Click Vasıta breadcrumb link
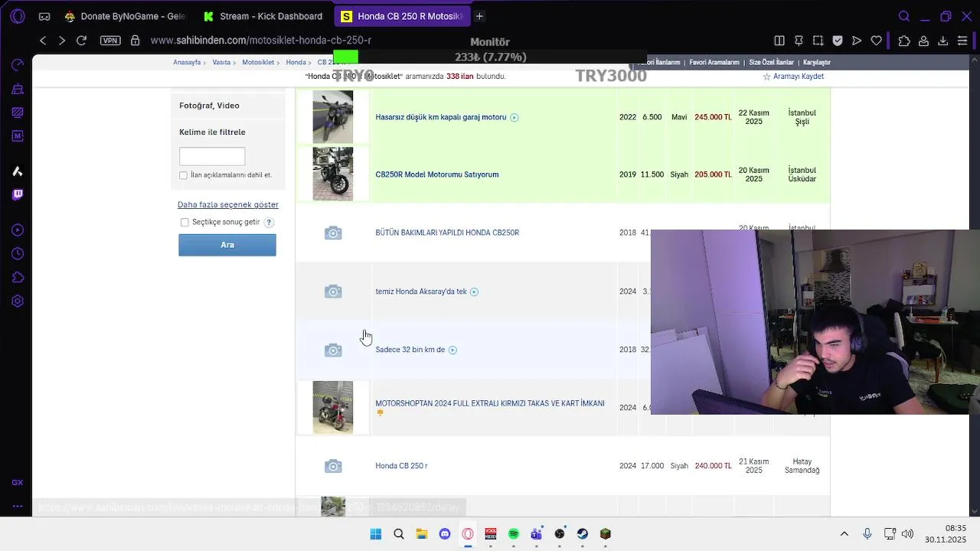The width and height of the screenshot is (980, 551). (221, 63)
